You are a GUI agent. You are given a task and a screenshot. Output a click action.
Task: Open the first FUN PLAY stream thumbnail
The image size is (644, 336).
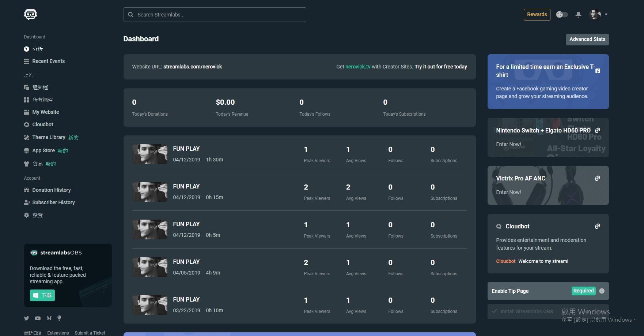149,154
